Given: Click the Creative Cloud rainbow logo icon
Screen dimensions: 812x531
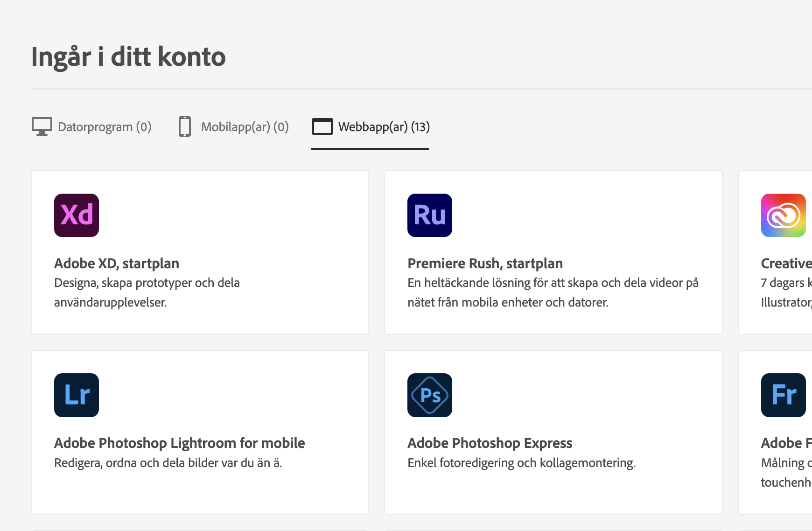Looking at the screenshot, I should (783, 215).
